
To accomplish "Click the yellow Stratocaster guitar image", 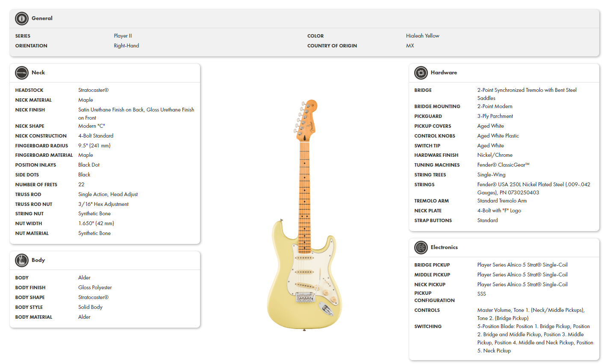I will [x=304, y=215].
